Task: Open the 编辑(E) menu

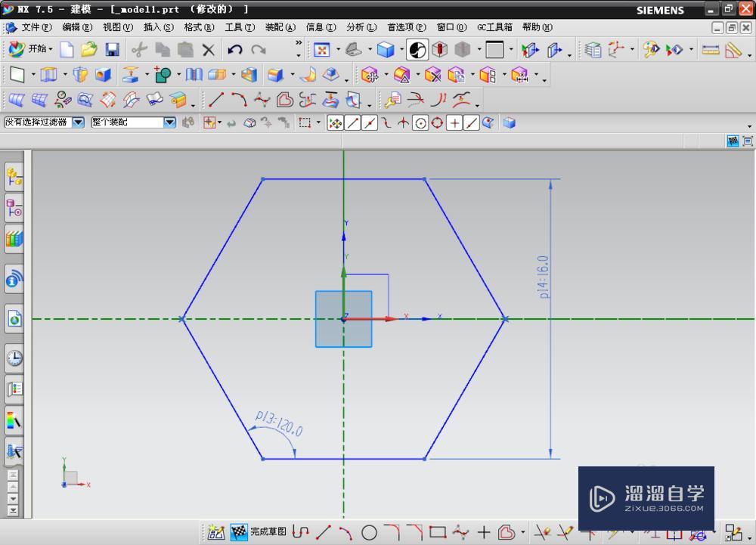Action: (77, 27)
